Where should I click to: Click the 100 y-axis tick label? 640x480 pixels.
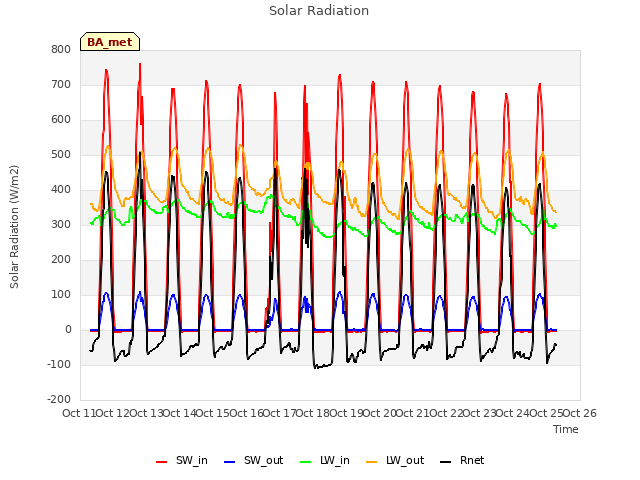(x=61, y=295)
